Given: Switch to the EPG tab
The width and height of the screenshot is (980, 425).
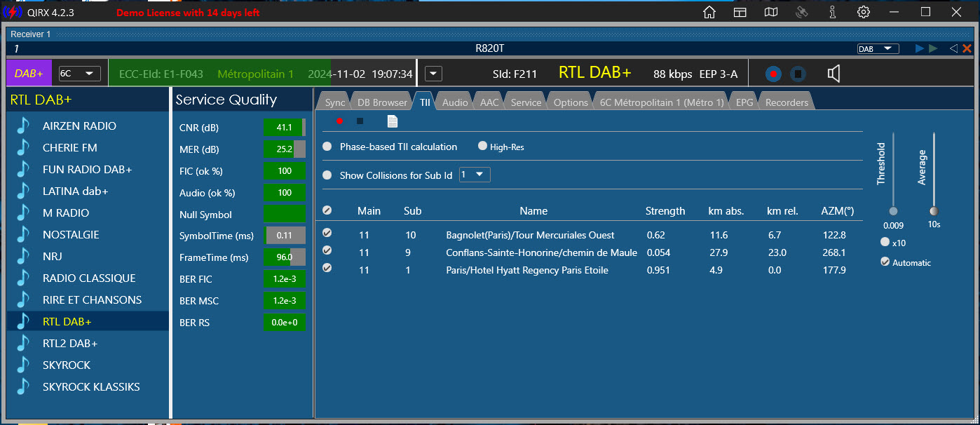Looking at the screenshot, I should coord(744,102).
